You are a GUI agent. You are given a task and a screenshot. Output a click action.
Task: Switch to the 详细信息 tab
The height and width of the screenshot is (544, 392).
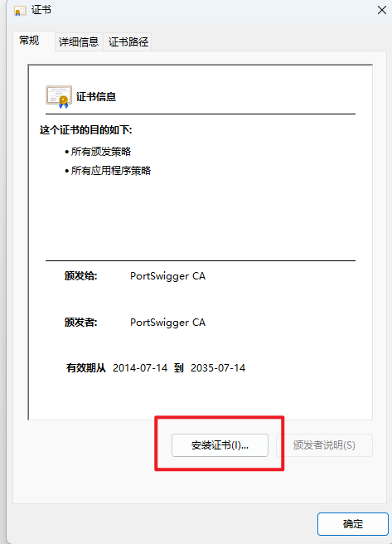[79, 42]
